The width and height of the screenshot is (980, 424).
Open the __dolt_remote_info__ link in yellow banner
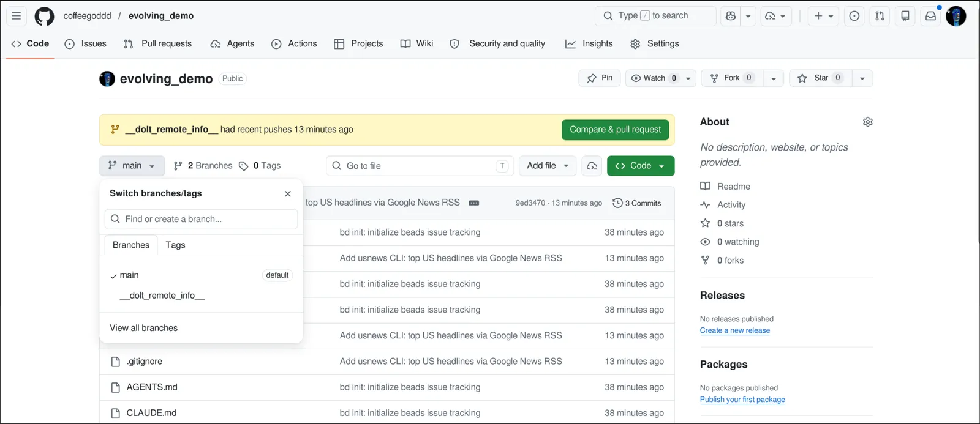pos(171,130)
